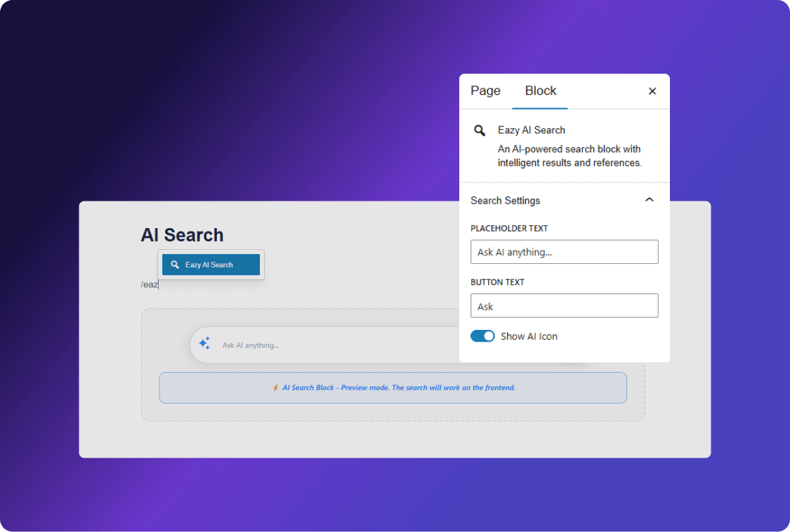Click the sparkle AI icon in search bar
The height and width of the screenshot is (532, 790).
coord(204,343)
